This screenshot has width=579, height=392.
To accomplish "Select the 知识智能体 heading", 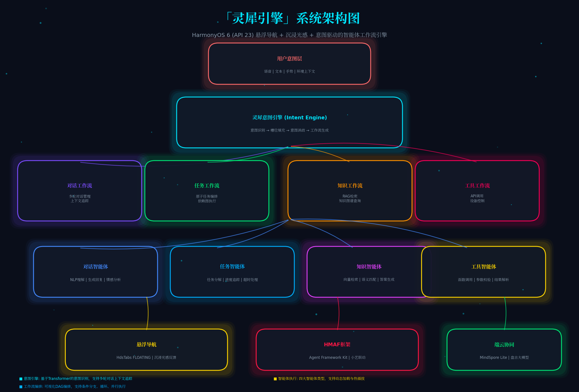I will (369, 267).
